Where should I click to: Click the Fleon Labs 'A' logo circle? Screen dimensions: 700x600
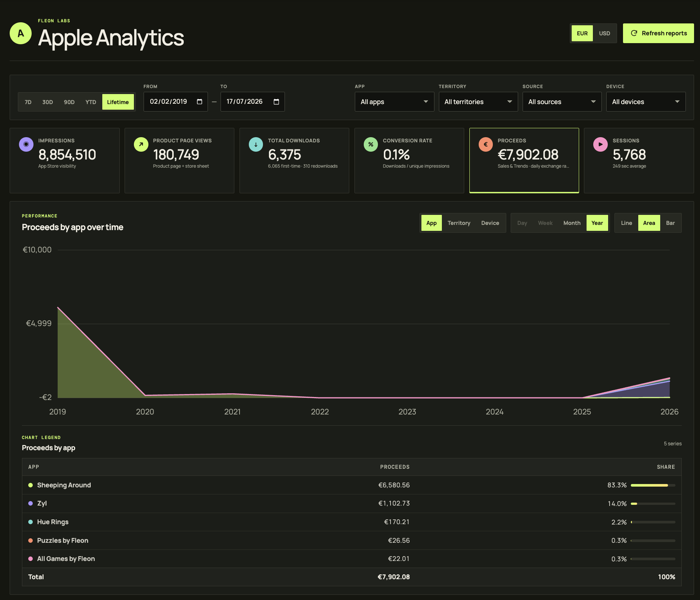[20, 33]
